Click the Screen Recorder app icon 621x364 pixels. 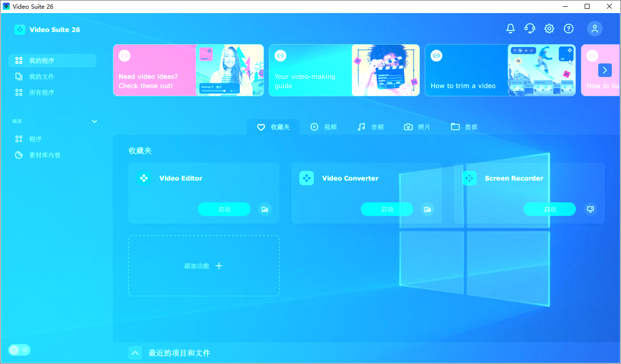[x=469, y=178]
